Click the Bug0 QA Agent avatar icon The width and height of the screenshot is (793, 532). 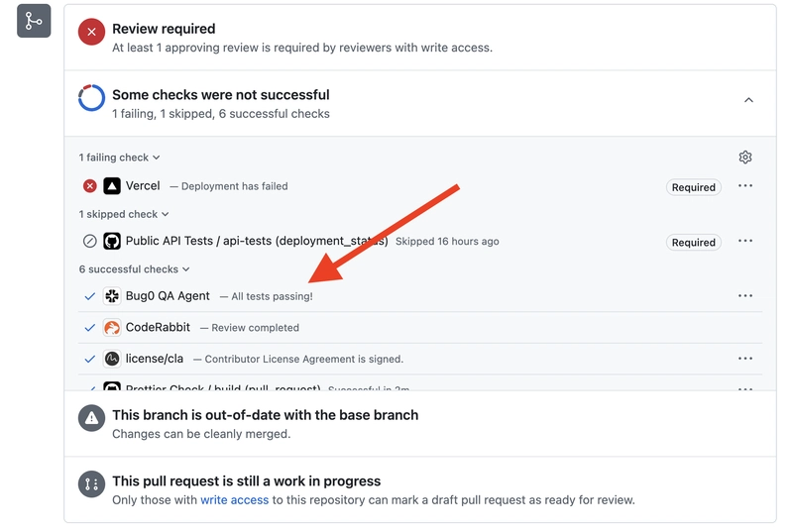tap(112, 296)
